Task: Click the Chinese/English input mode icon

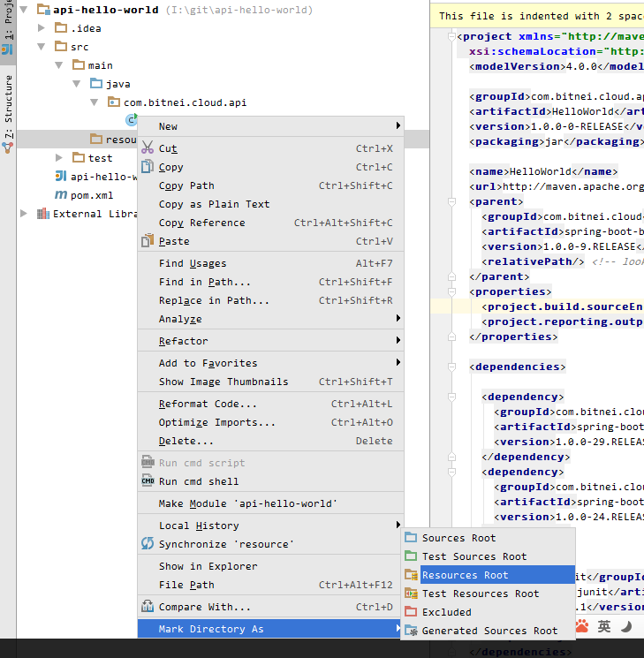Action: pyautogui.click(x=604, y=626)
